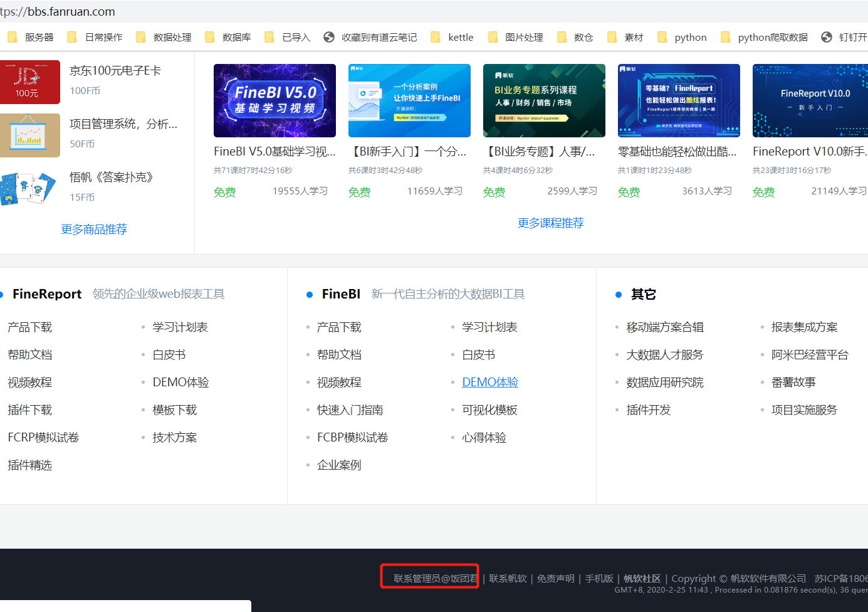Open FineBI 视频教程 link
868x612 pixels.
pyautogui.click(x=339, y=382)
